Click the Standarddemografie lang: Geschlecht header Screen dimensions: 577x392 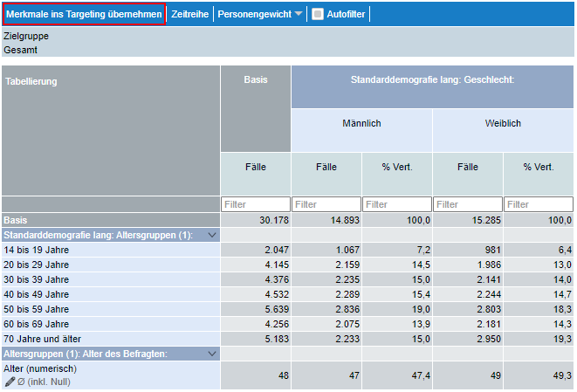[432, 79]
